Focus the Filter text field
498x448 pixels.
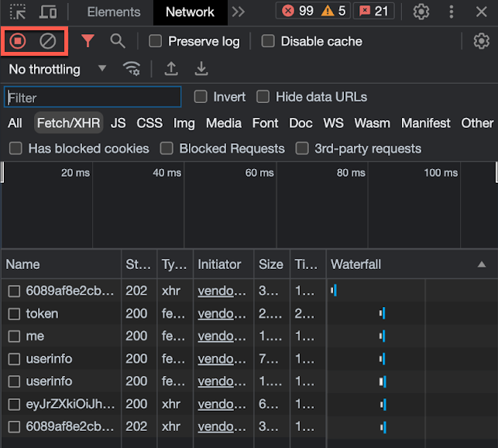click(x=93, y=97)
